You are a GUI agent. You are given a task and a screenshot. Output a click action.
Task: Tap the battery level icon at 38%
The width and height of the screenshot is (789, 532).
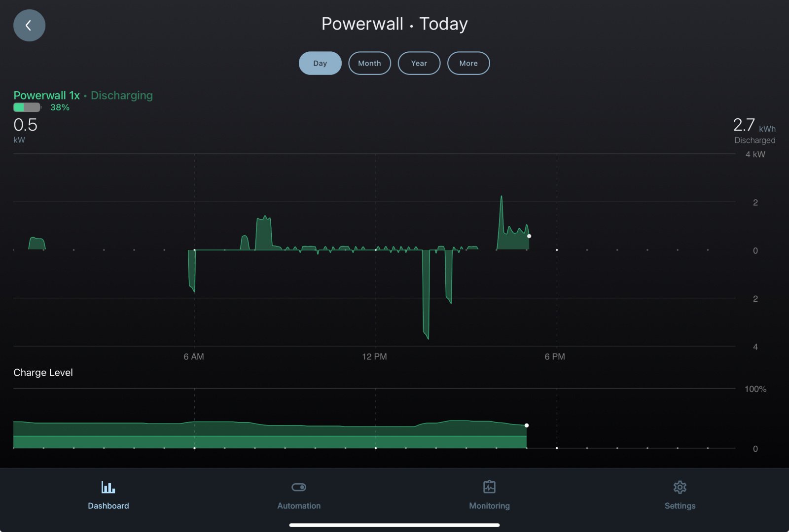(27, 107)
